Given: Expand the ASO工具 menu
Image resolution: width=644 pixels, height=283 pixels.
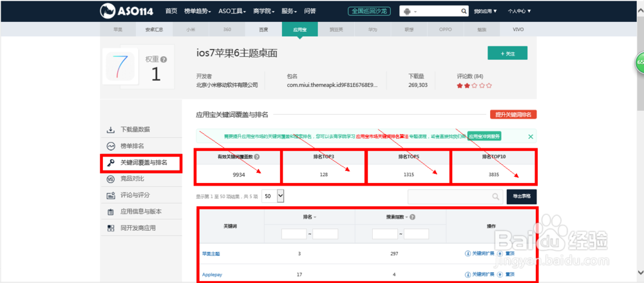Looking at the screenshot, I should (232, 11).
